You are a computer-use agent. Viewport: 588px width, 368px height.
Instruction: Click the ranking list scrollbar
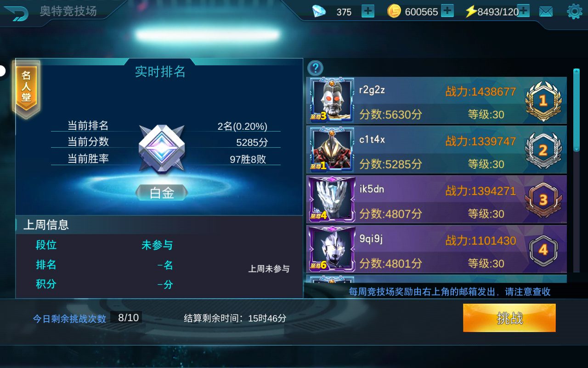click(577, 110)
